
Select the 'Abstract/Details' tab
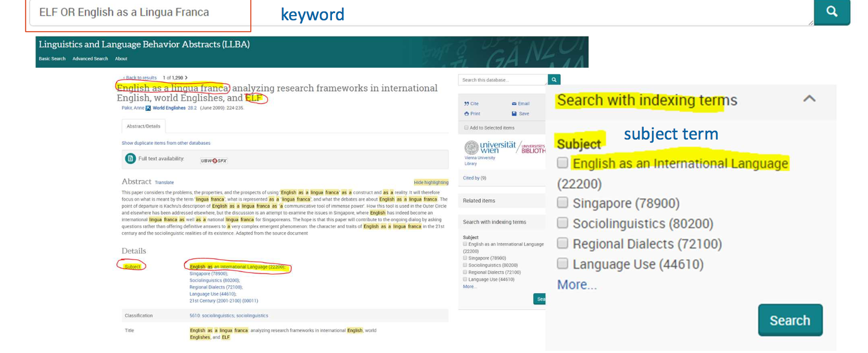pos(144,126)
